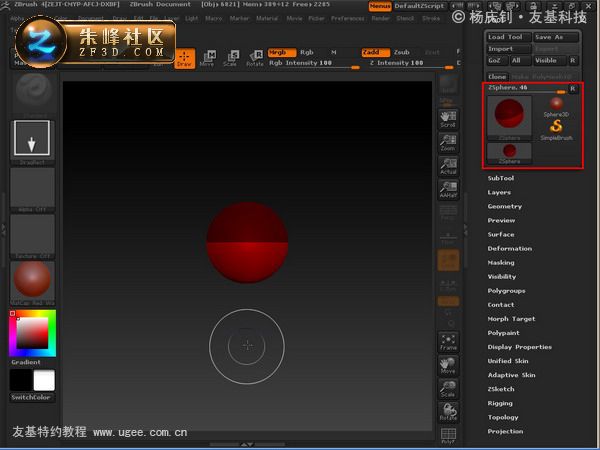
Task: Expand the Projection section
Action: pyautogui.click(x=505, y=432)
